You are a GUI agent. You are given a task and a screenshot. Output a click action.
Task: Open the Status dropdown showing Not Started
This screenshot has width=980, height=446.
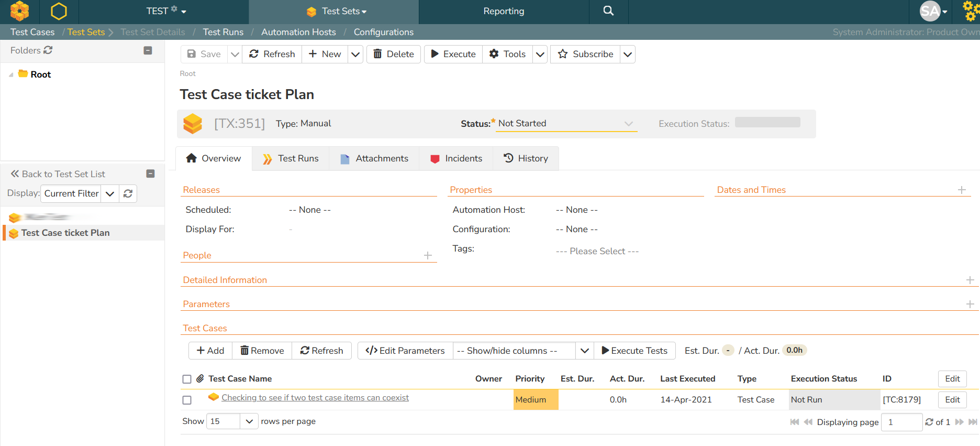point(566,124)
